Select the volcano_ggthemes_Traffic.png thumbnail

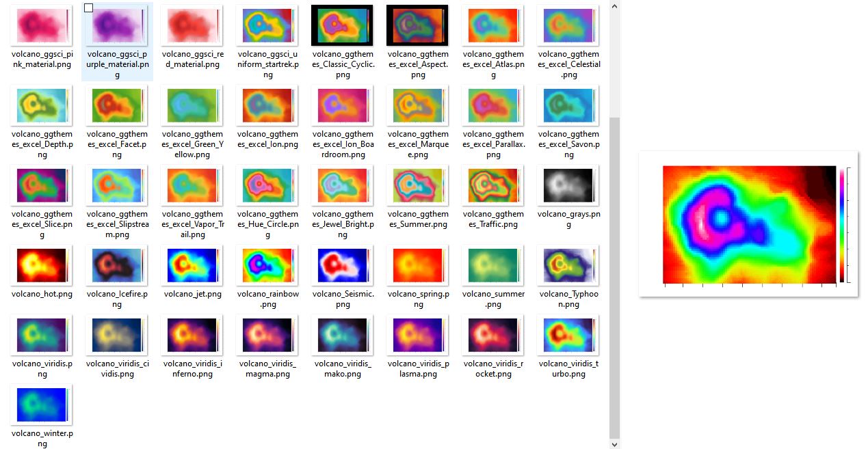coord(492,185)
